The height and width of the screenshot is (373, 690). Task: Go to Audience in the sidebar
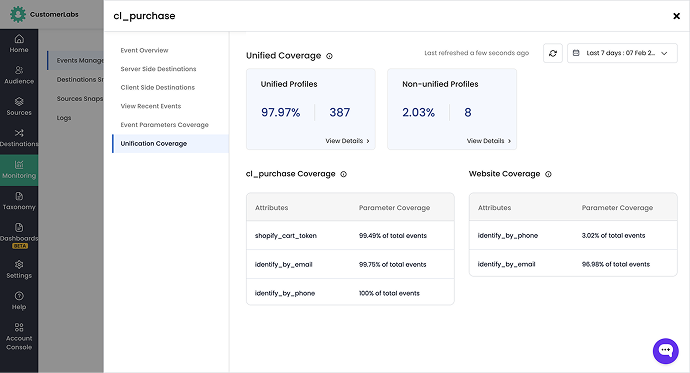(19, 75)
